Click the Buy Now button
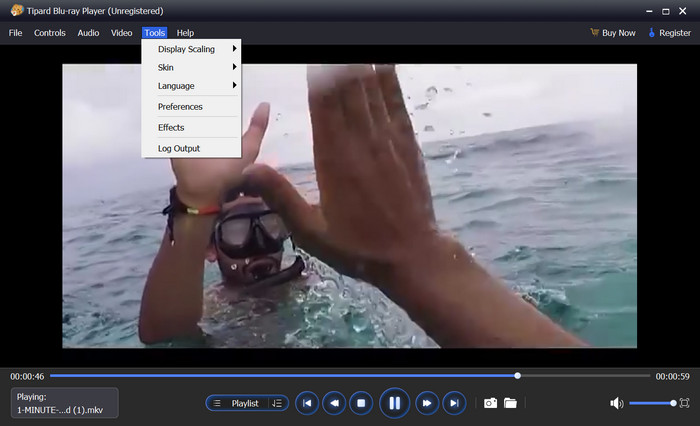 pyautogui.click(x=612, y=33)
